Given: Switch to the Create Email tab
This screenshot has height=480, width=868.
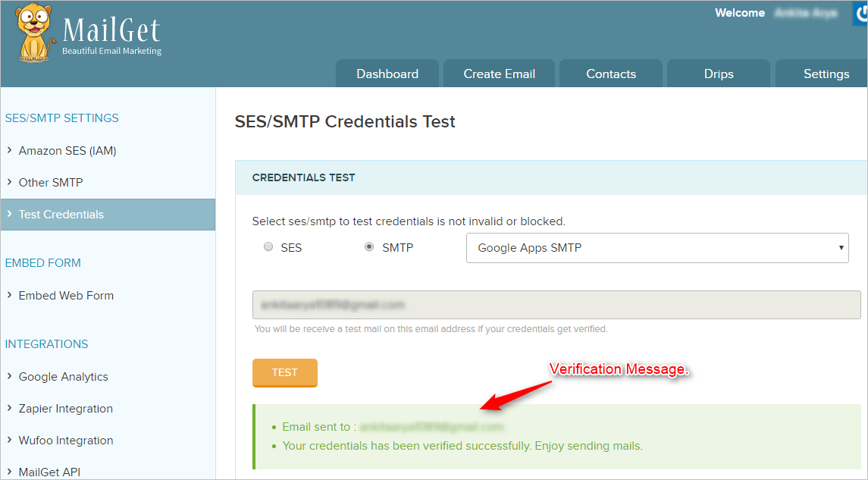Looking at the screenshot, I should [x=499, y=74].
